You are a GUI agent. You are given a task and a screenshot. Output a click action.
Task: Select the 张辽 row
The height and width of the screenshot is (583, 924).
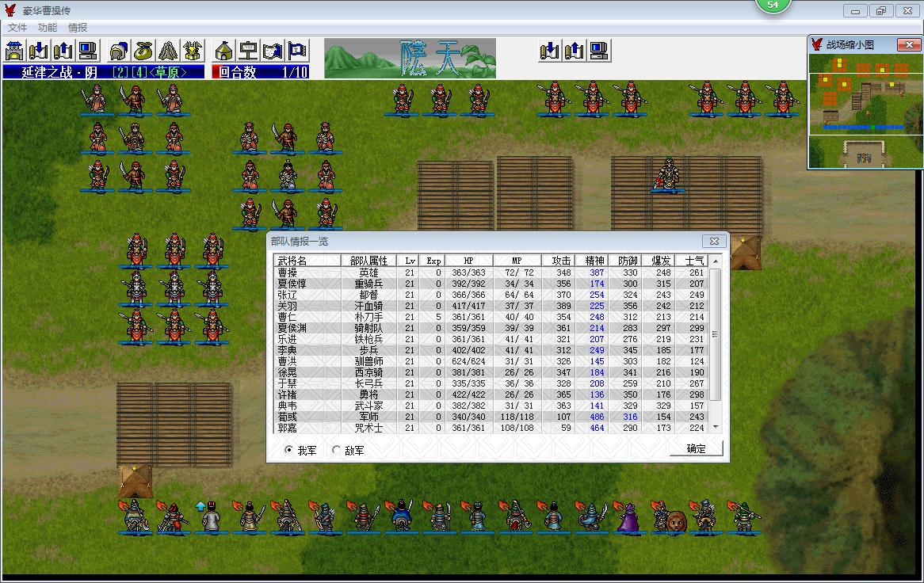[491, 295]
